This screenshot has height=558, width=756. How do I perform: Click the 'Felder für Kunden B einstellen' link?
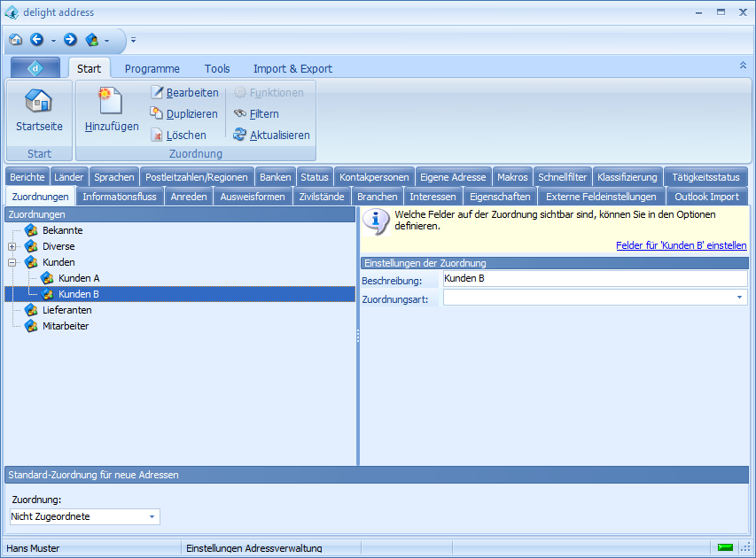click(x=681, y=245)
